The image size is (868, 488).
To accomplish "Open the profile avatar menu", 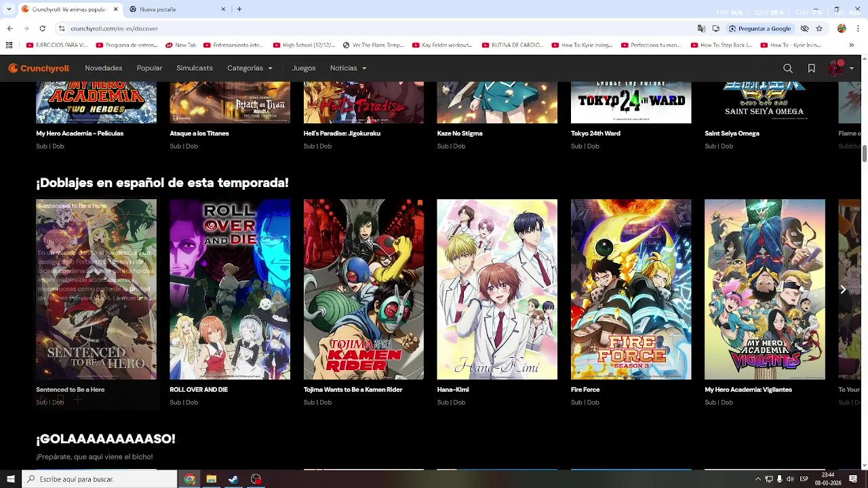I will coord(840,68).
